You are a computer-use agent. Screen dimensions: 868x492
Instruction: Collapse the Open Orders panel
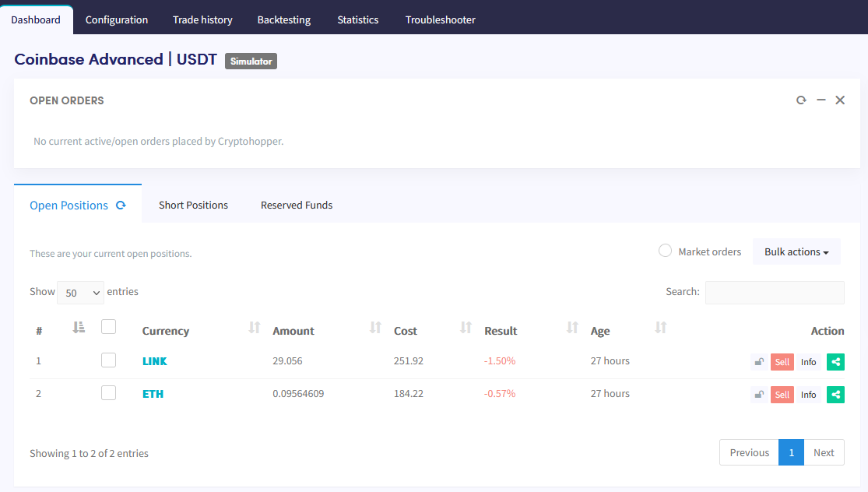pos(821,100)
